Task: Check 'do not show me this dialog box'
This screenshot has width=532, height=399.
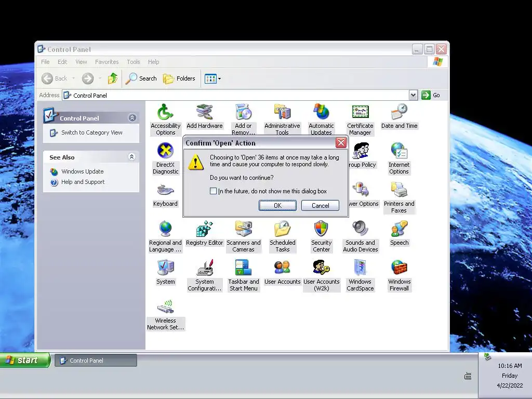Action: tap(213, 191)
